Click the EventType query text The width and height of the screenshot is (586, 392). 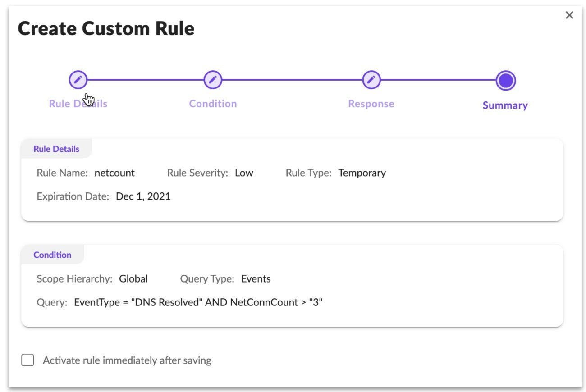click(198, 302)
